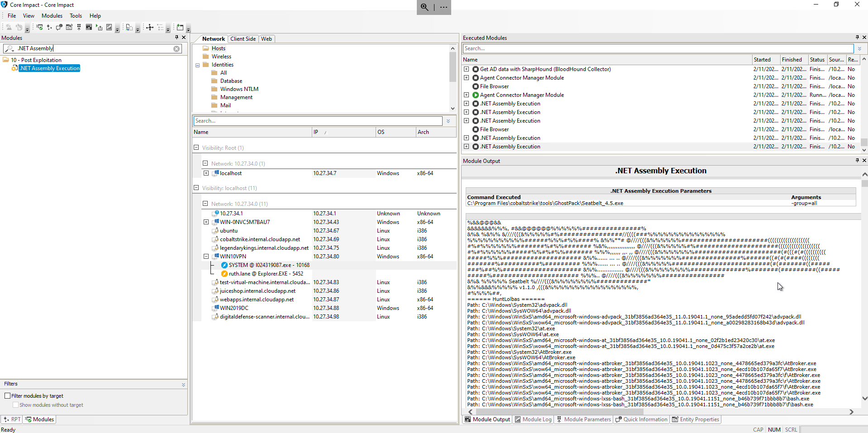Click the zoom magnifier button at top
The width and height of the screenshot is (868, 433).
pyautogui.click(x=424, y=7)
